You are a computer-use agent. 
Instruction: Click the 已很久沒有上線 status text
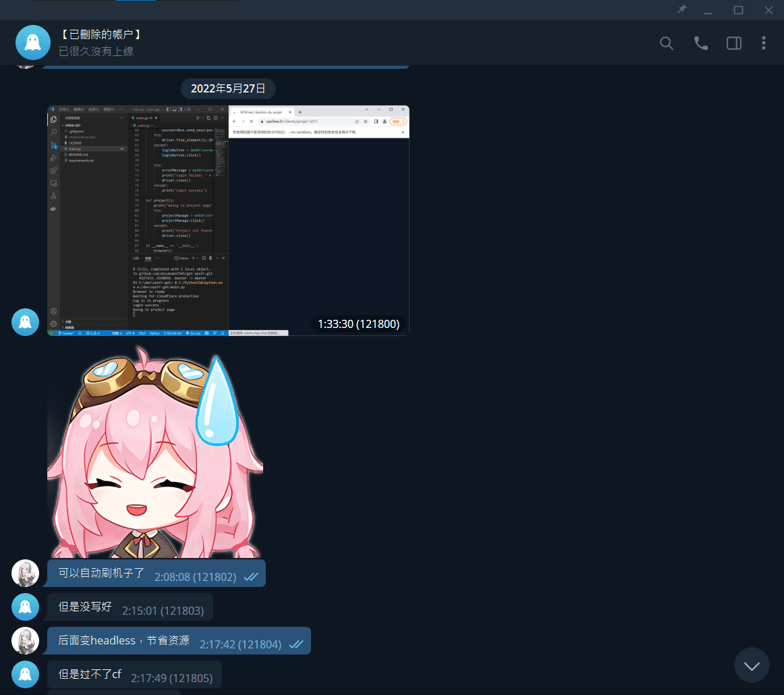[x=96, y=51]
